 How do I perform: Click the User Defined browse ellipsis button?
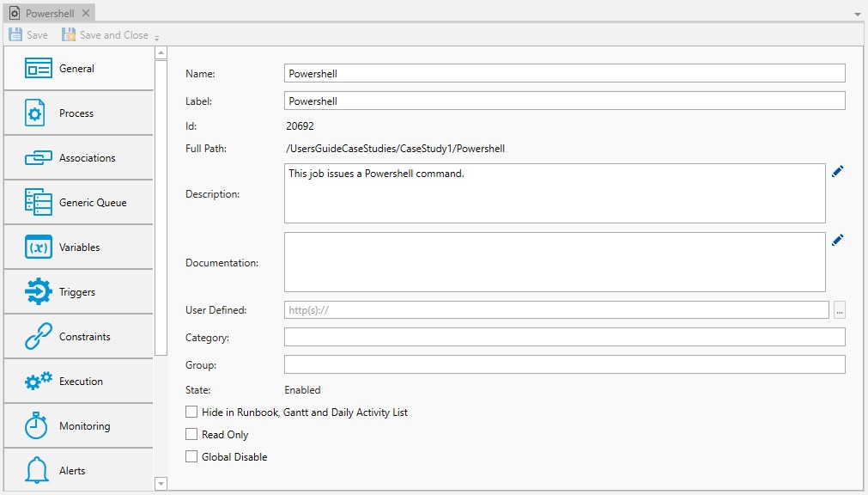click(x=840, y=310)
